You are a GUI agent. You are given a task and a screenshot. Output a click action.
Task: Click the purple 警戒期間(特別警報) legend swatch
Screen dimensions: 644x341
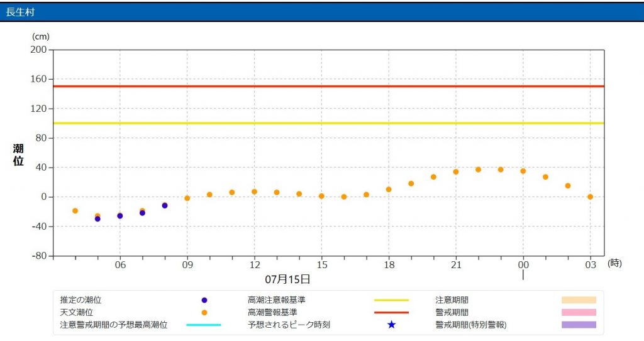(x=579, y=325)
